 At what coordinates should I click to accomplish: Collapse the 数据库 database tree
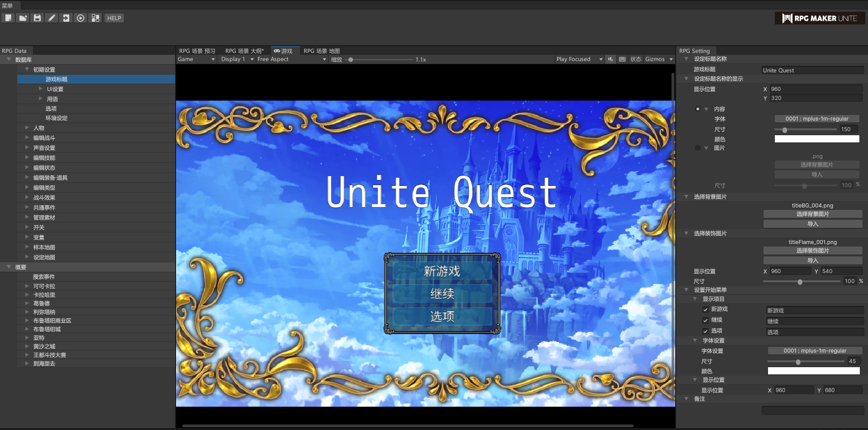tap(9, 60)
